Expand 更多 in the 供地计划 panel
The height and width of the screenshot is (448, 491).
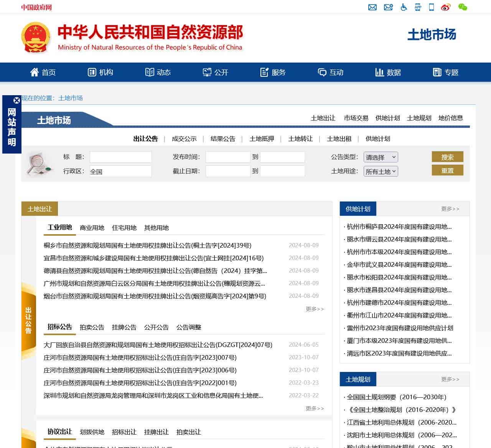[x=450, y=209]
